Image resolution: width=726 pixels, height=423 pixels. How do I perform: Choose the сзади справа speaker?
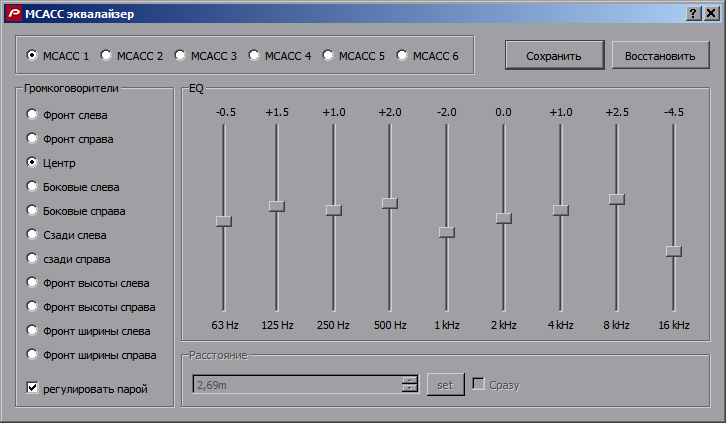click(69, 259)
